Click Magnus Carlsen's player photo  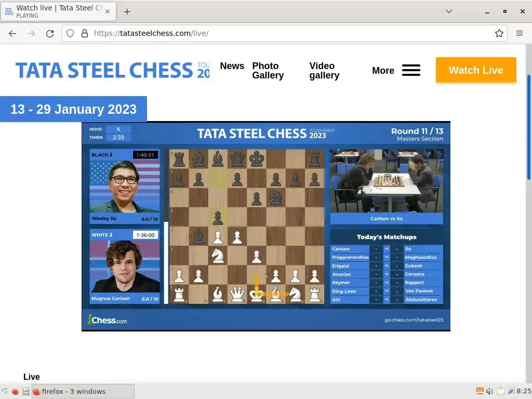point(125,267)
